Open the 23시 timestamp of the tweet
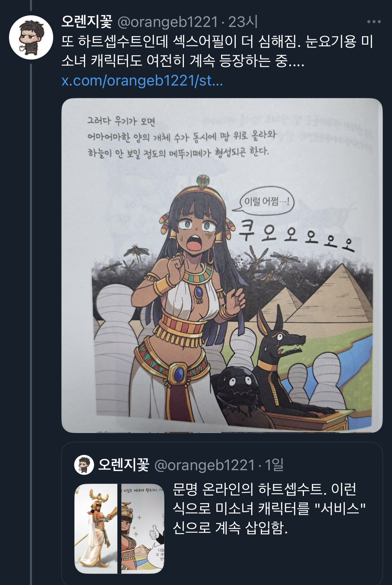Image resolution: width=392 pixels, height=585 pixels. (x=243, y=22)
